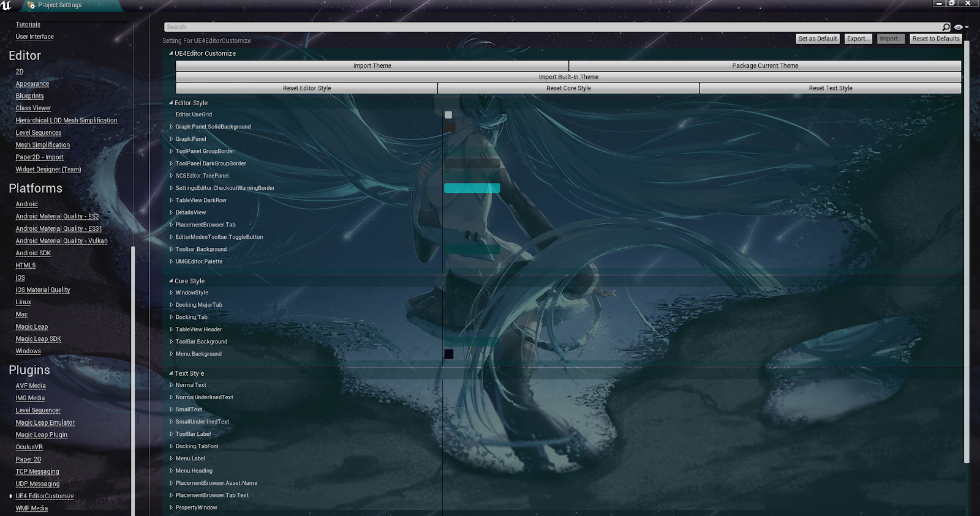Expand the UMGEditor.Palette row

(x=171, y=261)
